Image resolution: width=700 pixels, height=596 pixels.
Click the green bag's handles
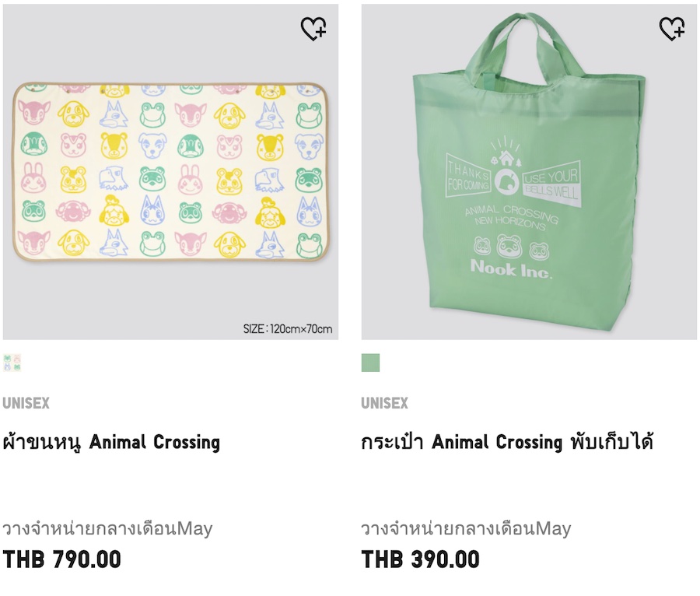click(524, 44)
